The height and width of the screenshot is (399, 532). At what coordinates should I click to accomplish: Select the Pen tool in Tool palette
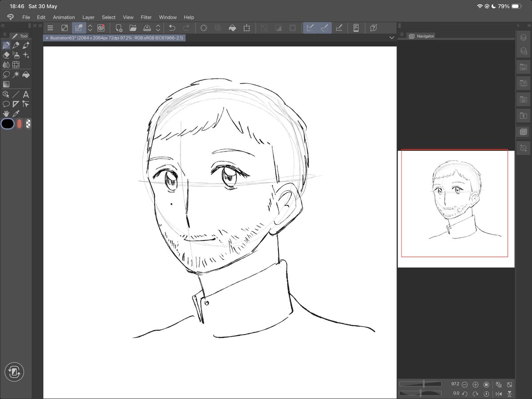pos(6,45)
